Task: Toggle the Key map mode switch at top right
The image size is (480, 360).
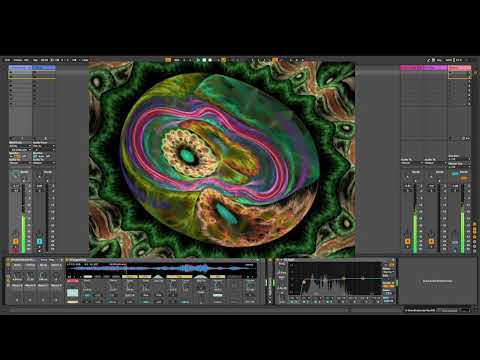Action: tap(439, 60)
